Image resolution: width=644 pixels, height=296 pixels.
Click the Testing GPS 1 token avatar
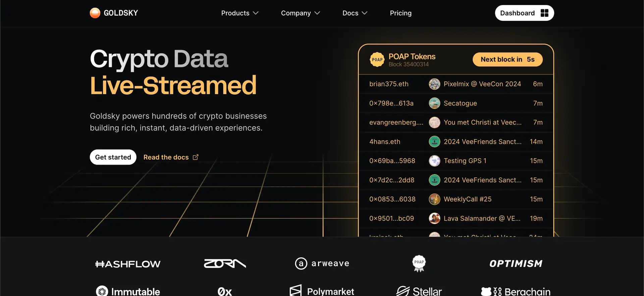(434, 161)
